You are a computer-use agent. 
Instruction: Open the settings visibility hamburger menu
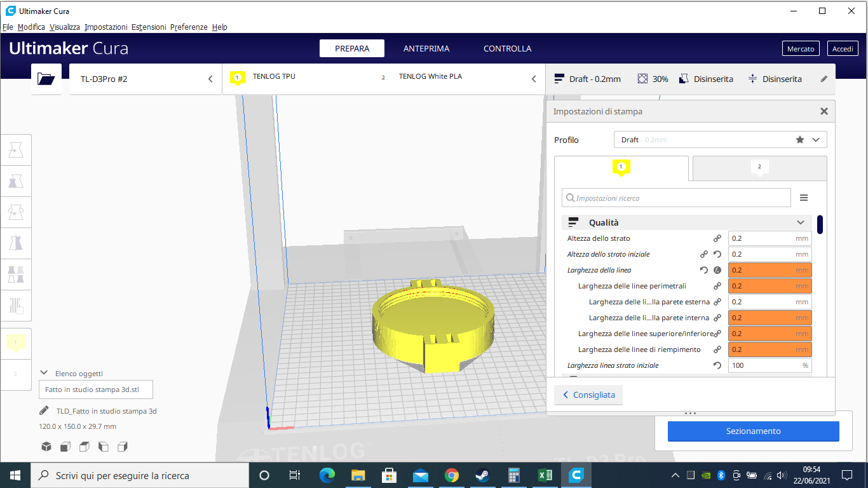[x=804, y=198]
